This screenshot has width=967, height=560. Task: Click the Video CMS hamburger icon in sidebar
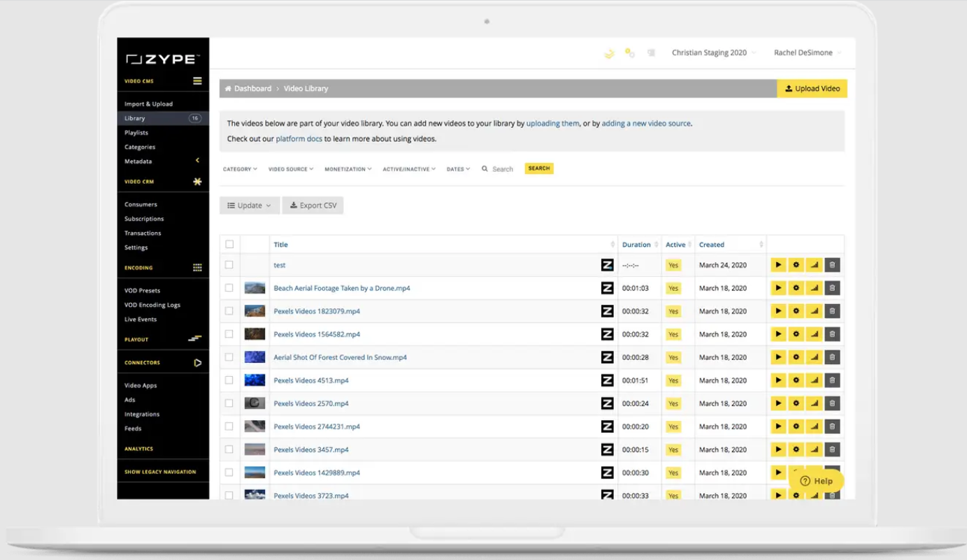coord(197,81)
